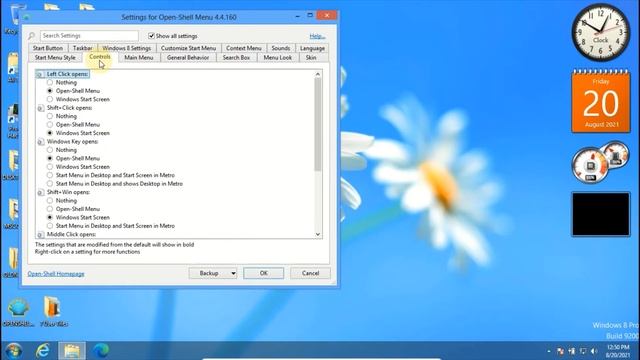Click the Cancel button
Viewport: 640px width, 360px height.
[x=310, y=273]
